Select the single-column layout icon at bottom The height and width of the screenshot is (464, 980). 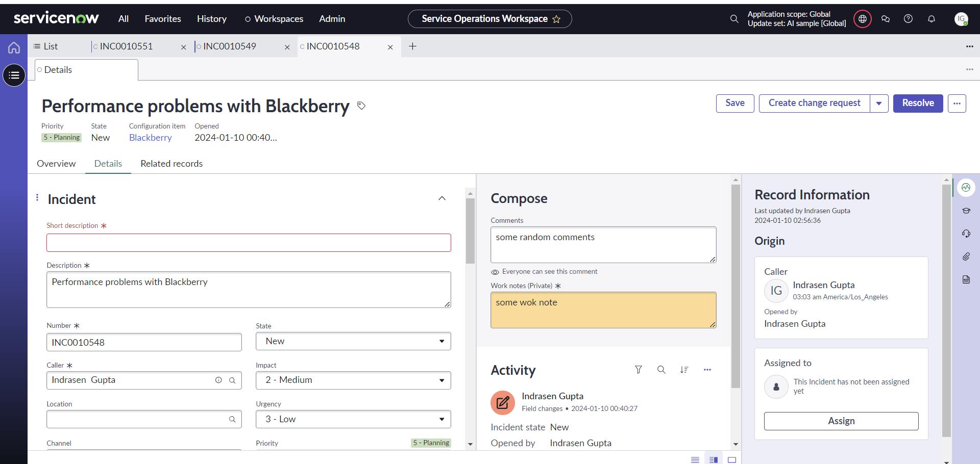[695, 459]
